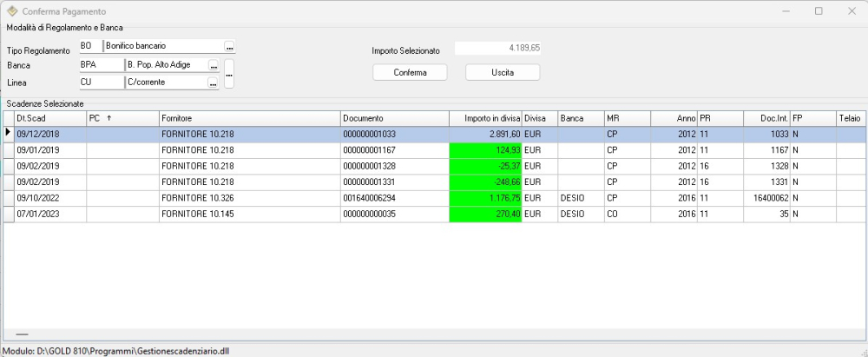868x357 pixels.
Task: Sort by the Fornitore column header
Action: [249, 118]
